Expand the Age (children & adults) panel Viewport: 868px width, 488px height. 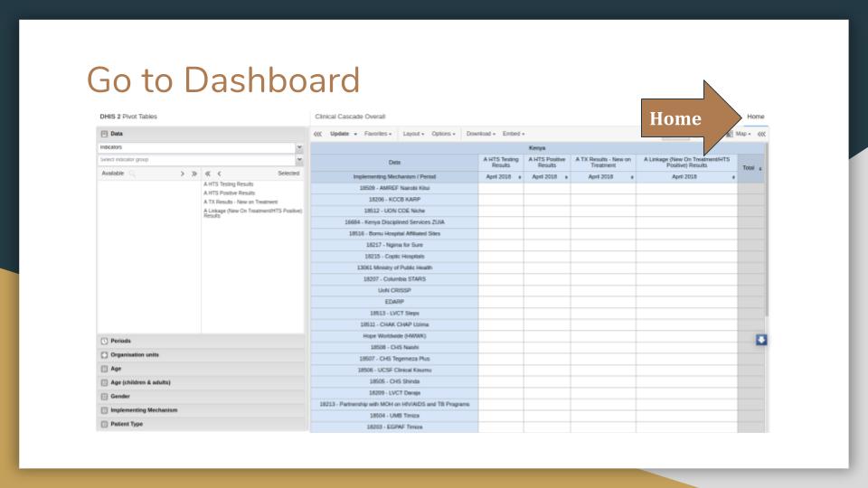point(202,382)
